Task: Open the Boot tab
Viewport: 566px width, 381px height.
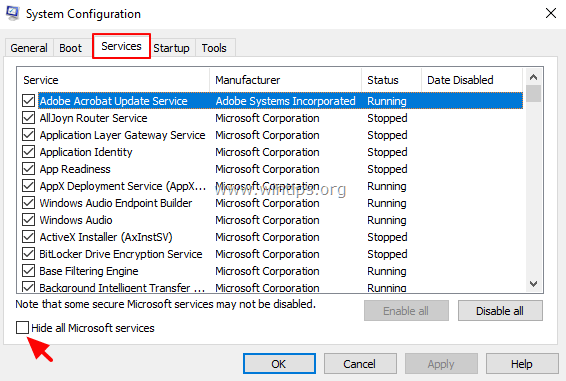Action: coord(71,48)
